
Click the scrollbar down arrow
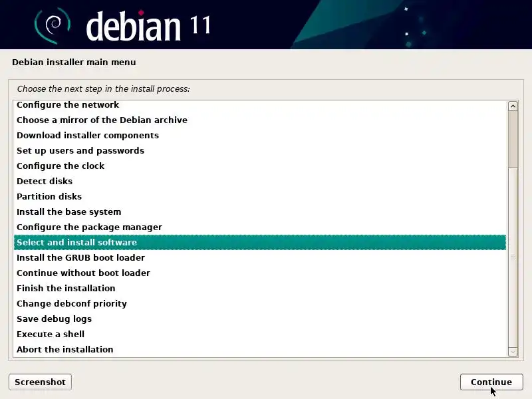(x=513, y=352)
